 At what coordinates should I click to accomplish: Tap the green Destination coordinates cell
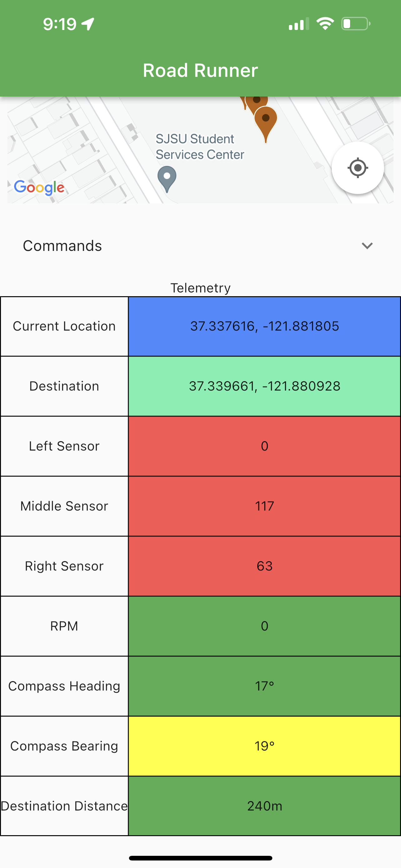pyautogui.click(x=264, y=386)
